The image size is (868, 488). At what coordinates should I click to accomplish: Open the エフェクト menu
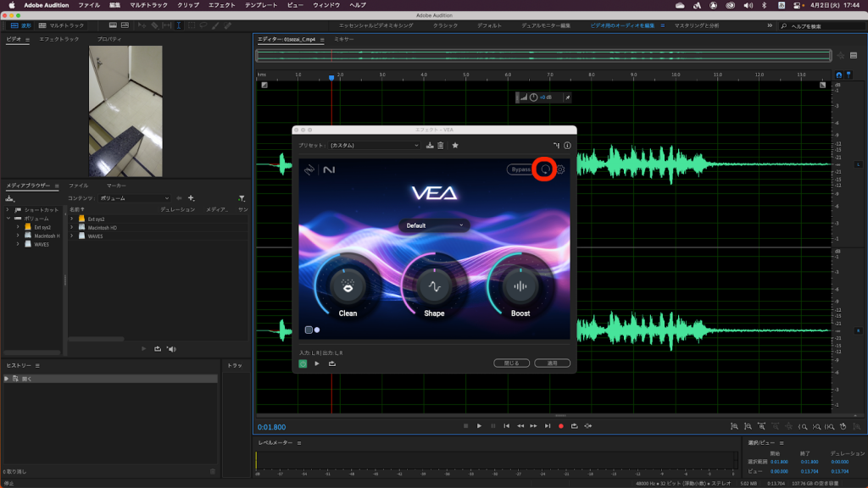(221, 5)
